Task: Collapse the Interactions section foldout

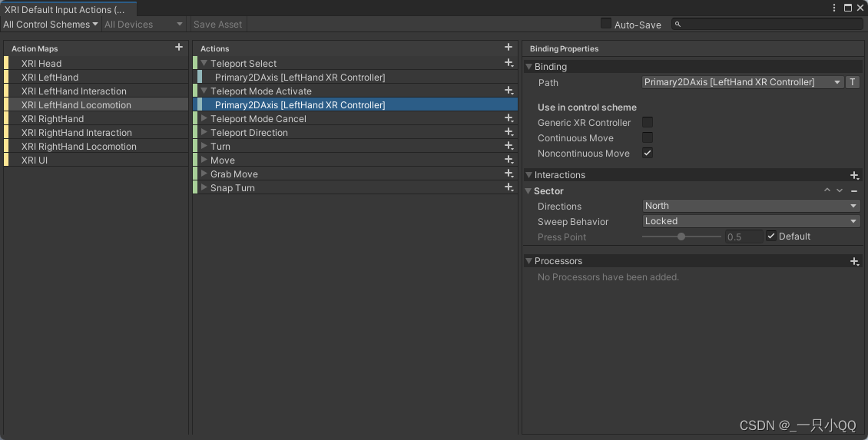Action: [x=528, y=175]
